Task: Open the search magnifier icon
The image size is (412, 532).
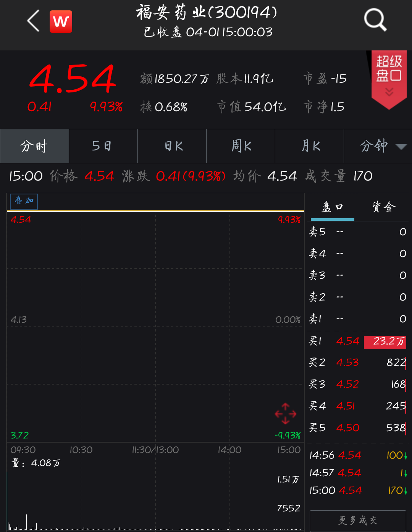Action: pos(375,20)
